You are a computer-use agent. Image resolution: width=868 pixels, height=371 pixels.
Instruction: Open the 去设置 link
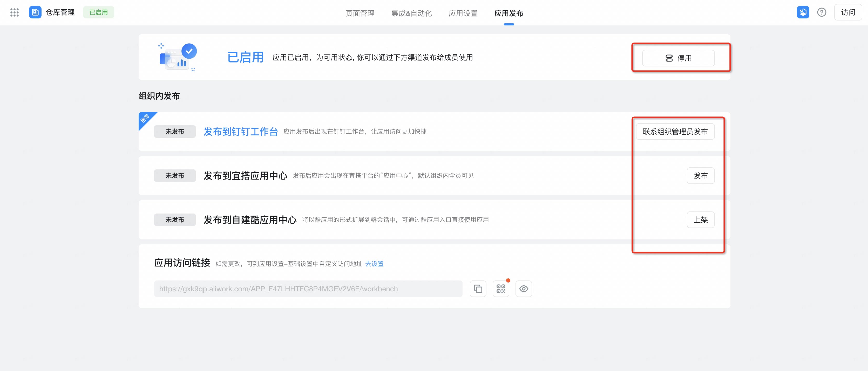(374, 264)
